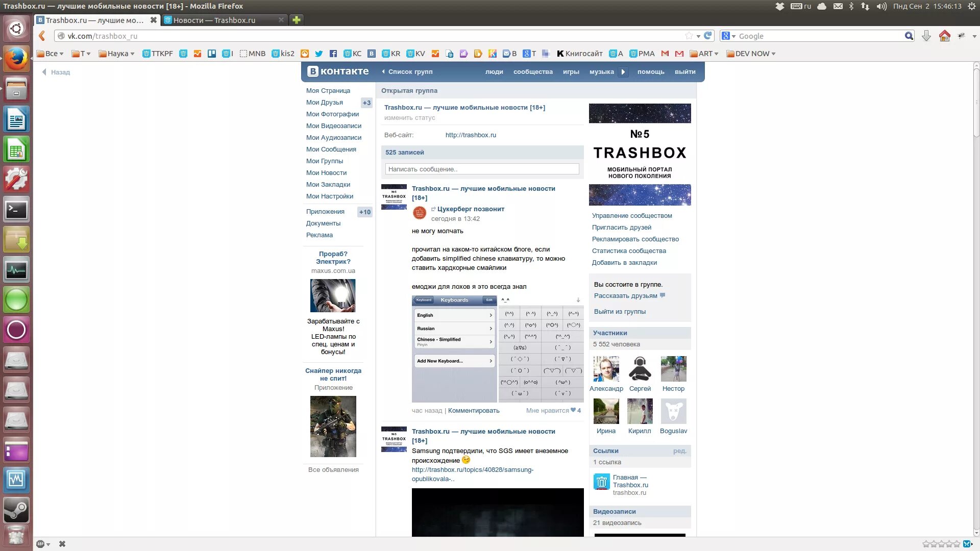This screenshot has width=980, height=551.
Task: Expand the Наука bookmarks folder
Action: (117, 54)
